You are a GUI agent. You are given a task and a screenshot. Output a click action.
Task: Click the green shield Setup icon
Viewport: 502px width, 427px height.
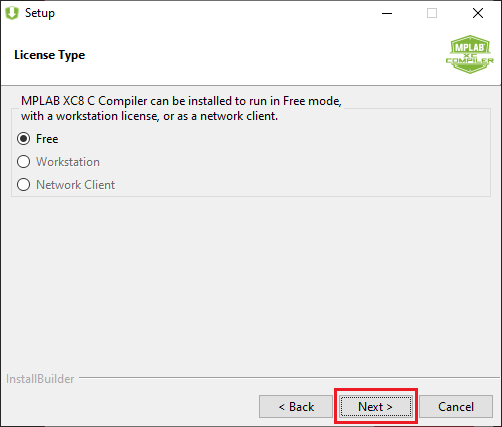pos(12,13)
